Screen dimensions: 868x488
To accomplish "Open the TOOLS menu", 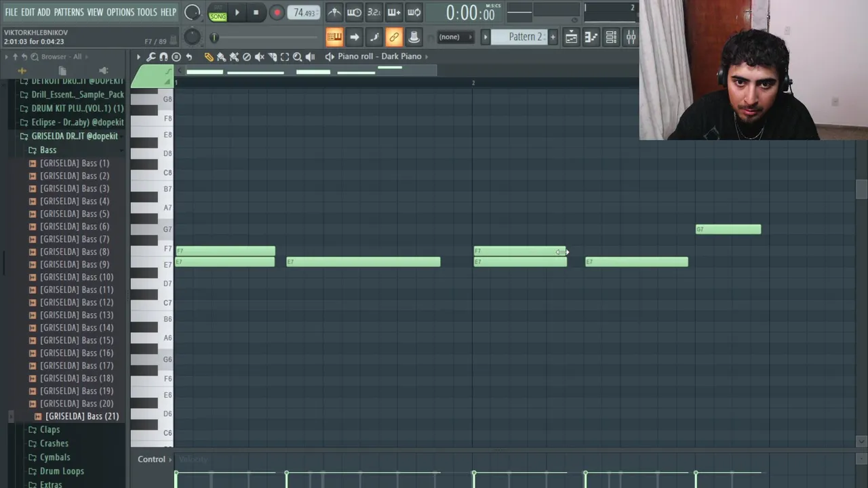I will (147, 12).
